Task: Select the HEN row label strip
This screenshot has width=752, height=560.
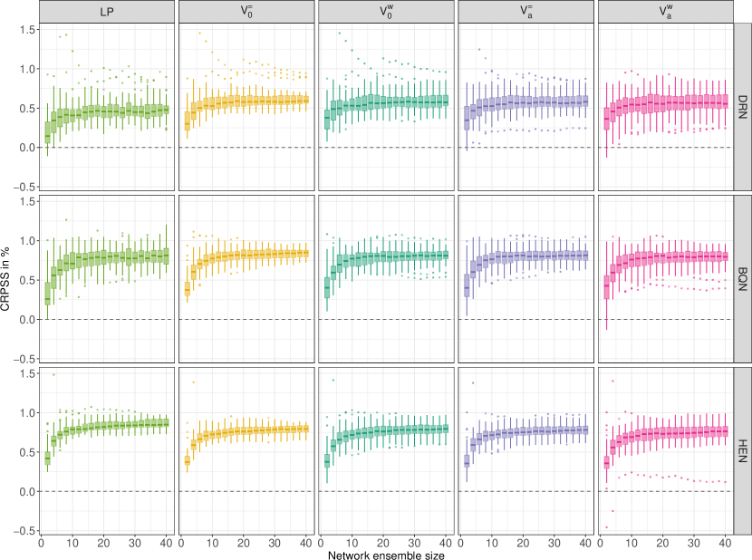Action: (743, 450)
